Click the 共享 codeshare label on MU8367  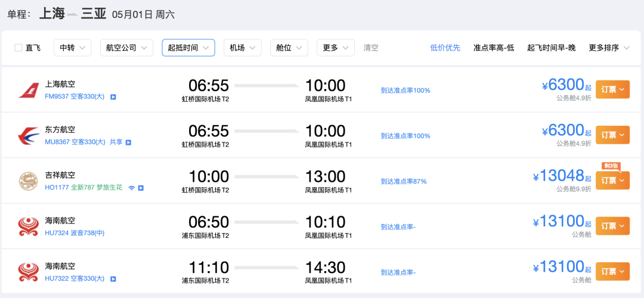116,142
